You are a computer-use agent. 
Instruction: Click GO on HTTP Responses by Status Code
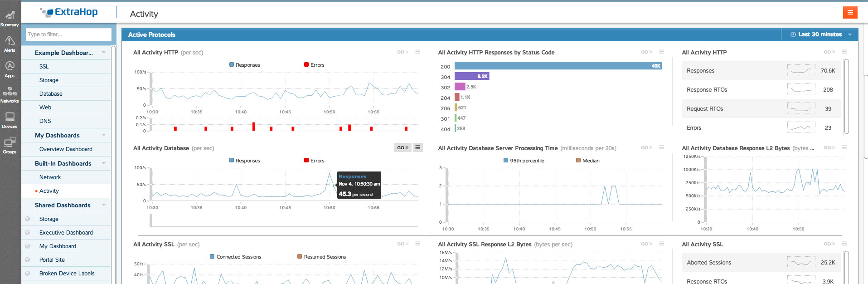point(646,52)
